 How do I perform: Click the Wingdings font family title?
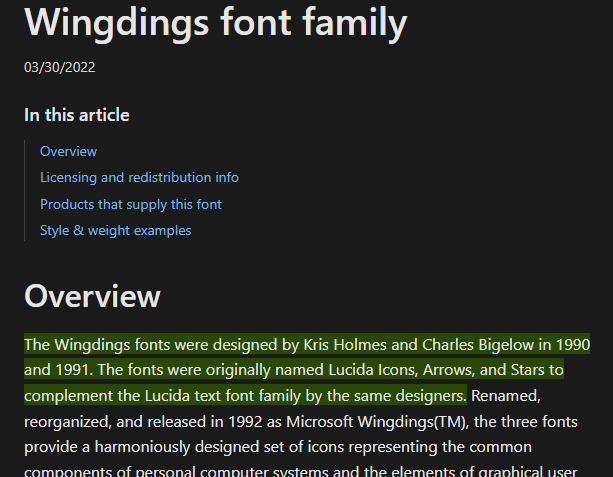tap(216, 23)
